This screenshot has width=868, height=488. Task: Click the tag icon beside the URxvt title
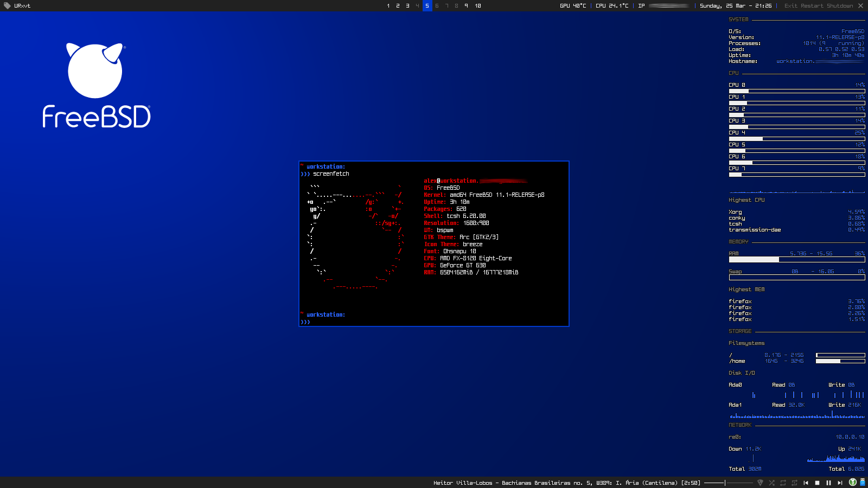click(x=7, y=5)
